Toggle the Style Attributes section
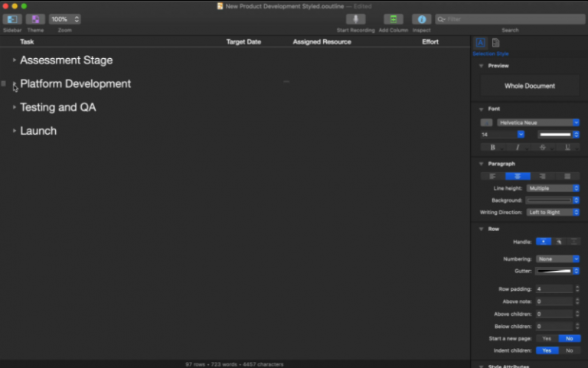588x368 pixels. pyautogui.click(x=481, y=366)
